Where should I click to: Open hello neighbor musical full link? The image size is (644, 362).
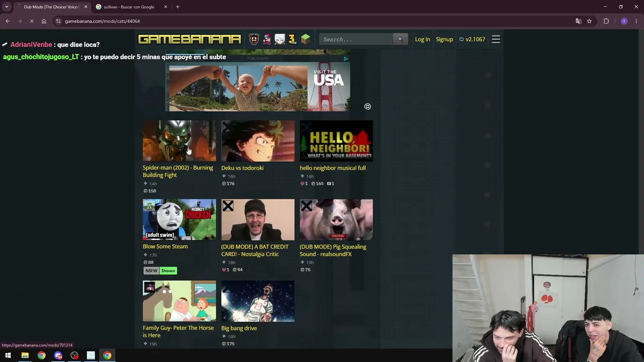(333, 168)
